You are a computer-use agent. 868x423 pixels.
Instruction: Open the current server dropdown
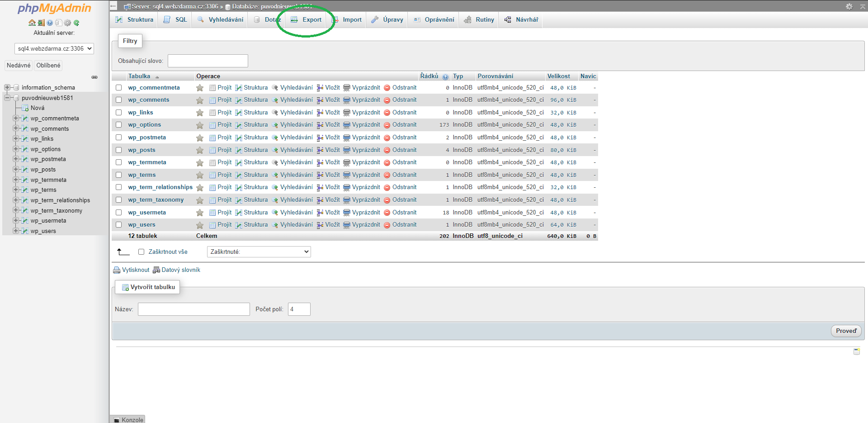(x=54, y=48)
